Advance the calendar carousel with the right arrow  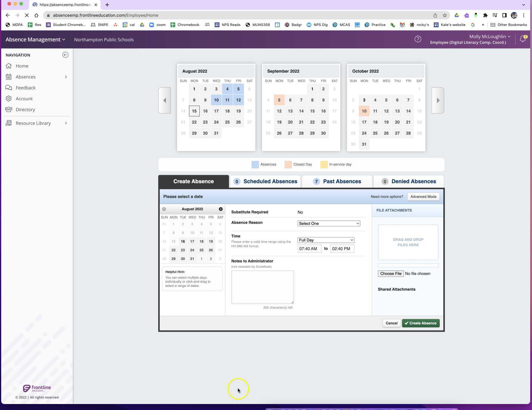438,100
